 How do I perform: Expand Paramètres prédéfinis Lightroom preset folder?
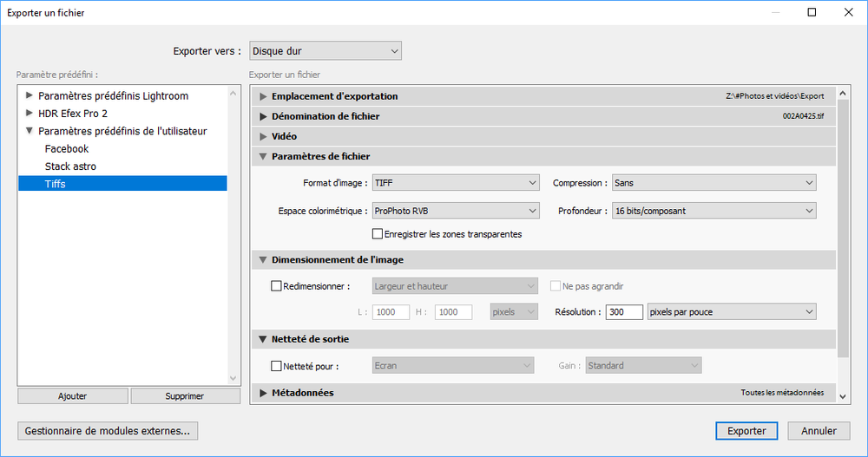tap(30, 95)
